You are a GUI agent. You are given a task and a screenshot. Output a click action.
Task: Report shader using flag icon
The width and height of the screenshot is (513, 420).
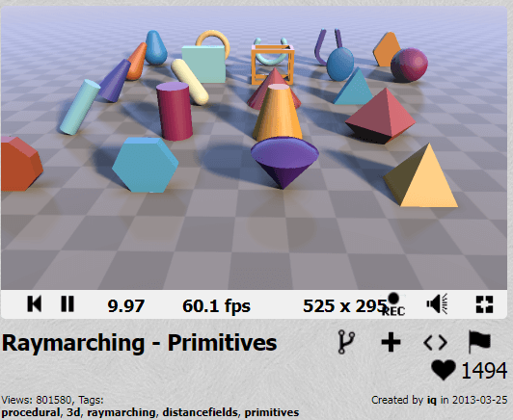[479, 342]
